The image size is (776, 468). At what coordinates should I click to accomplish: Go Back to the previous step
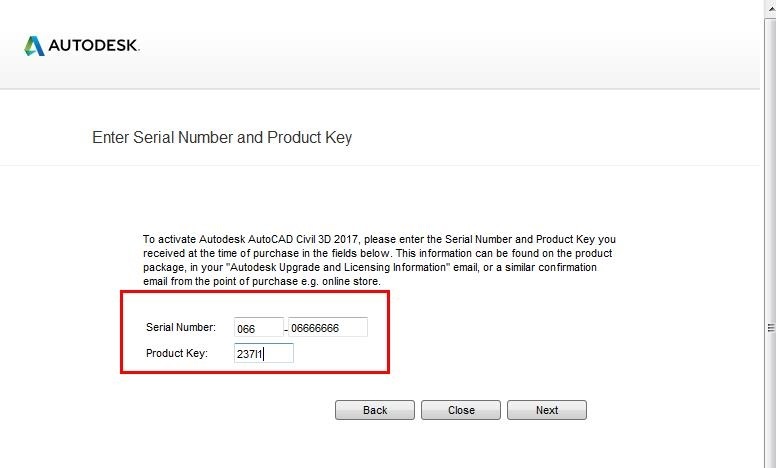tap(375, 410)
